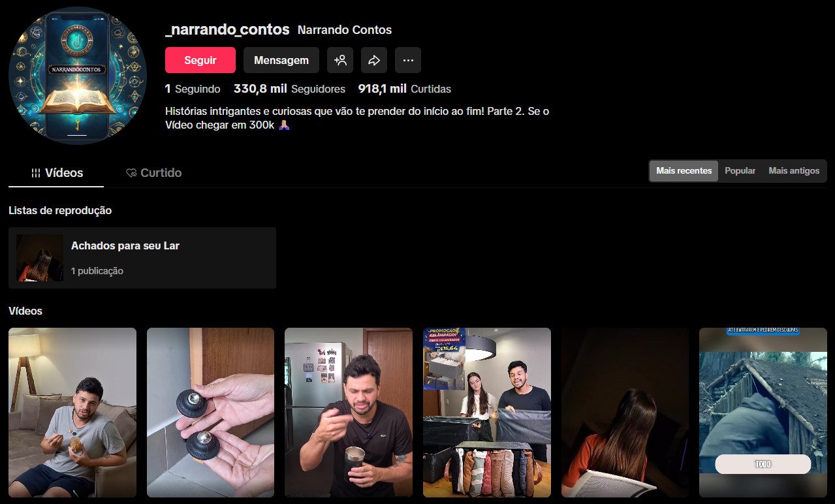This screenshot has height=504, width=835.
Task: Enable Mais antigos video sorting
Action: (793, 170)
